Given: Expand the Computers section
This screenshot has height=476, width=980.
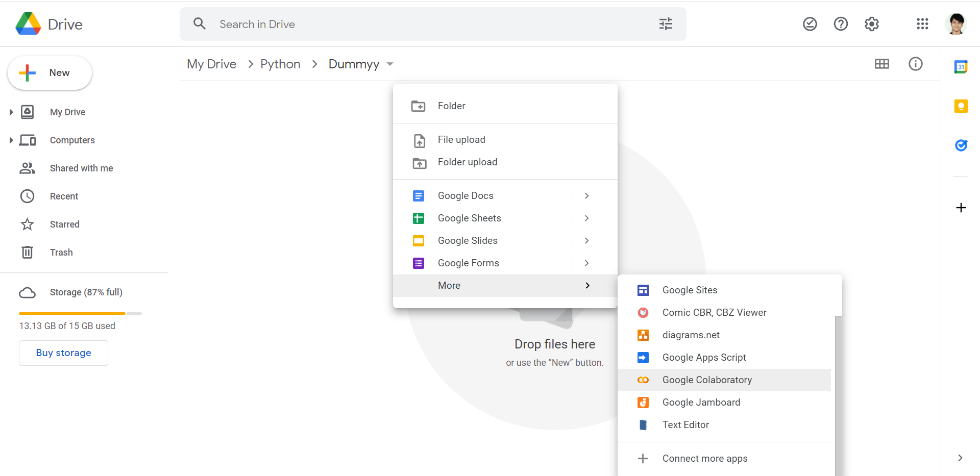Looking at the screenshot, I should tap(11, 140).
